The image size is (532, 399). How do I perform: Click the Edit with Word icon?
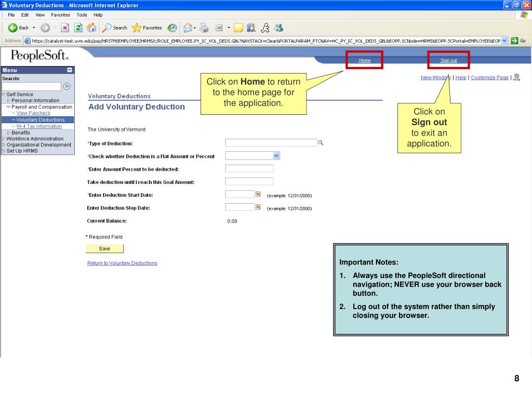[219, 28]
